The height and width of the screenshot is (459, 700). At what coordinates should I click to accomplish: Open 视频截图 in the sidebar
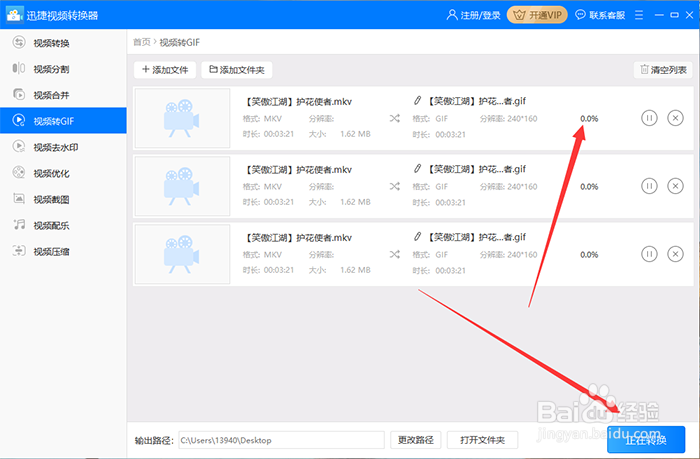point(63,199)
